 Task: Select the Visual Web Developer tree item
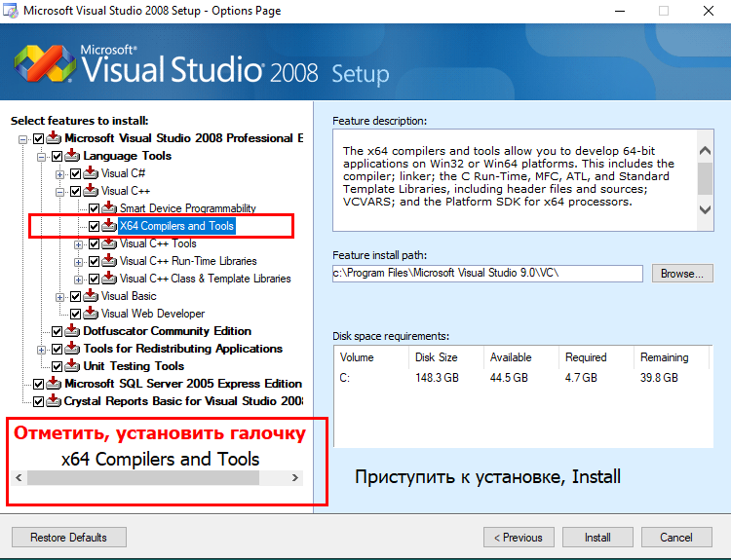click(153, 314)
